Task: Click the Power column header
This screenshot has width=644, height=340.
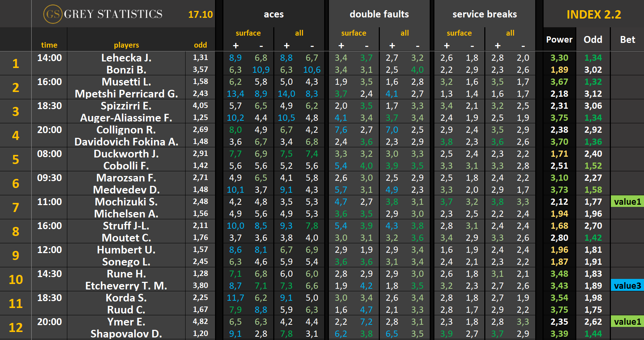Action: (559, 40)
